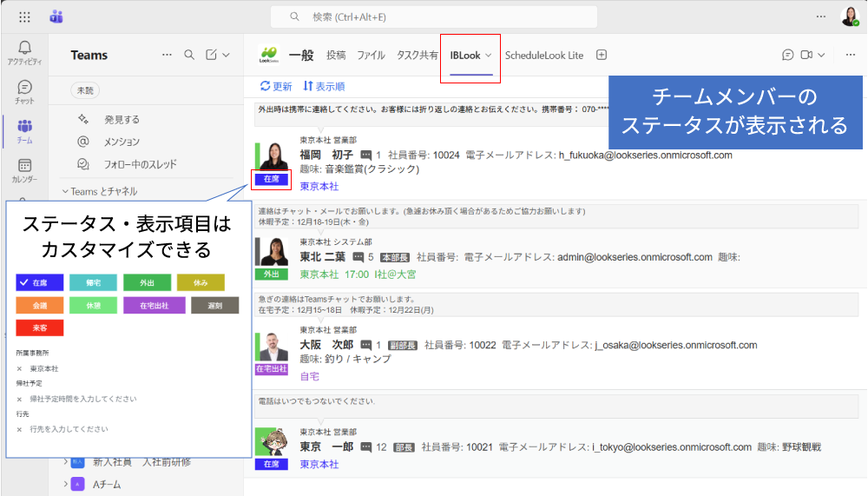The image size is (868, 496).
Task: Clear the 東京本社 office entry with its X
Action: (19, 368)
